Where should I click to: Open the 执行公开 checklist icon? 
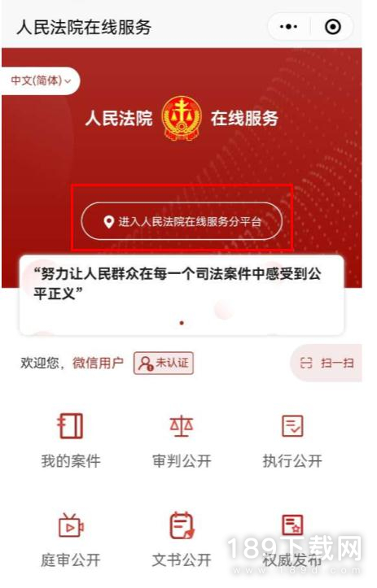tap(292, 426)
